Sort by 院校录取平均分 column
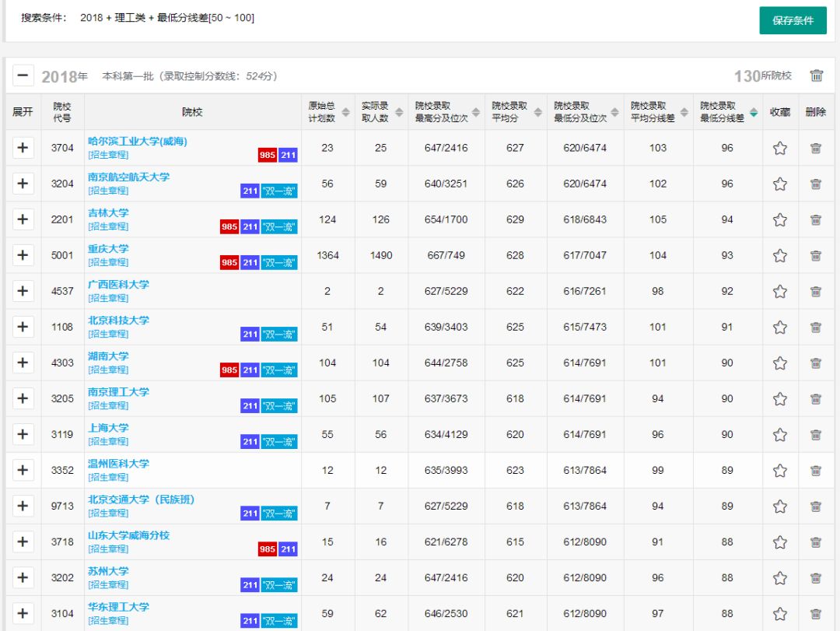Viewport: 840px width, 631px height. tap(538, 112)
